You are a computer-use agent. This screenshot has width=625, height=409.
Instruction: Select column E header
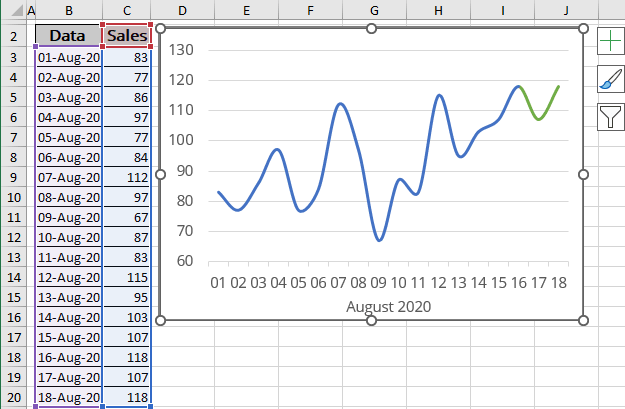(x=246, y=10)
